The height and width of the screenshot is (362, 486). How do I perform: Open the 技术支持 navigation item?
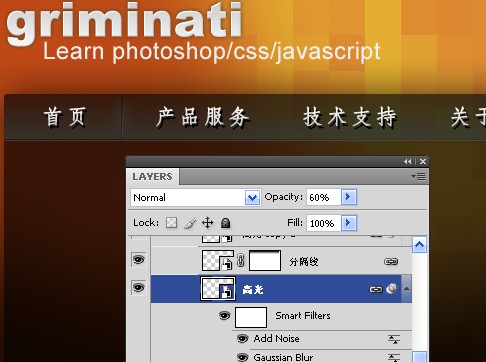pos(350,117)
